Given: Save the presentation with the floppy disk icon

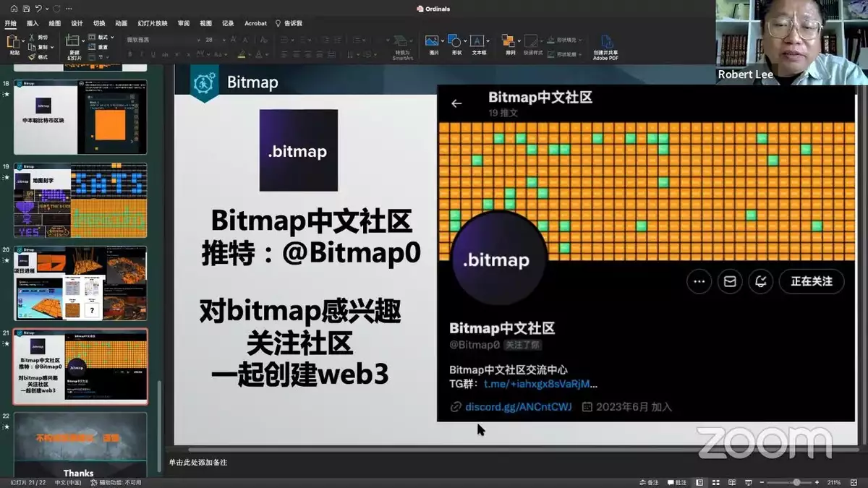Looking at the screenshot, I should pyautogui.click(x=27, y=9).
